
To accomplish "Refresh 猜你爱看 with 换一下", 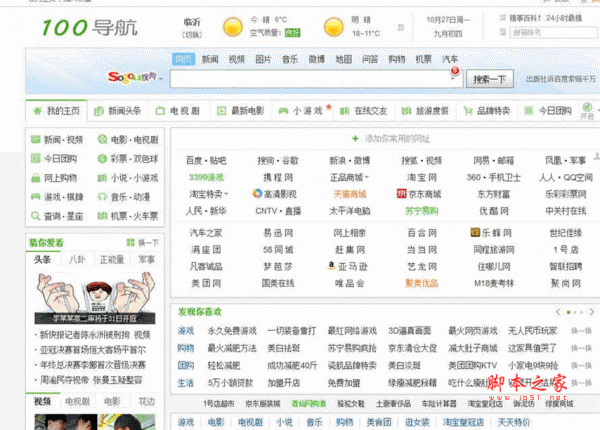I will point(142,243).
